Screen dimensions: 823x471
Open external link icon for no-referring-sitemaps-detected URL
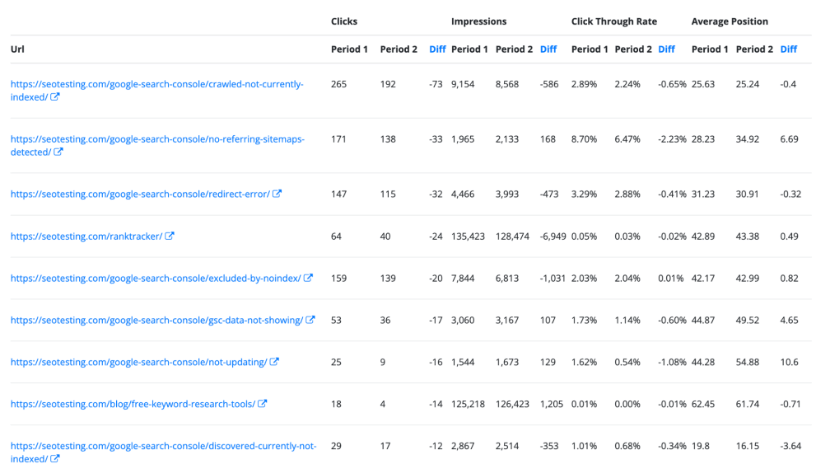(59, 152)
